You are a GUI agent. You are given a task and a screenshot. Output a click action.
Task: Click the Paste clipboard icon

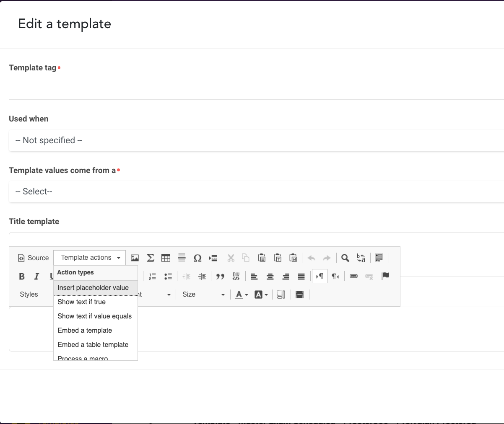tap(262, 258)
